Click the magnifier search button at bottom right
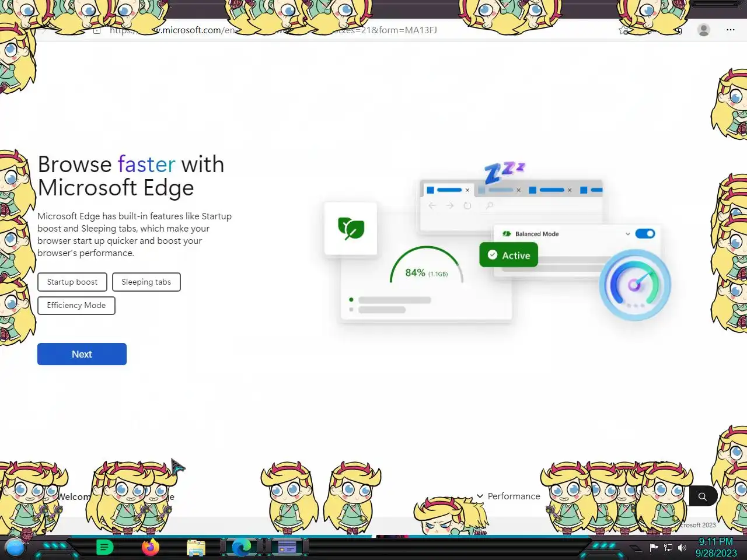The image size is (747, 560). click(703, 496)
